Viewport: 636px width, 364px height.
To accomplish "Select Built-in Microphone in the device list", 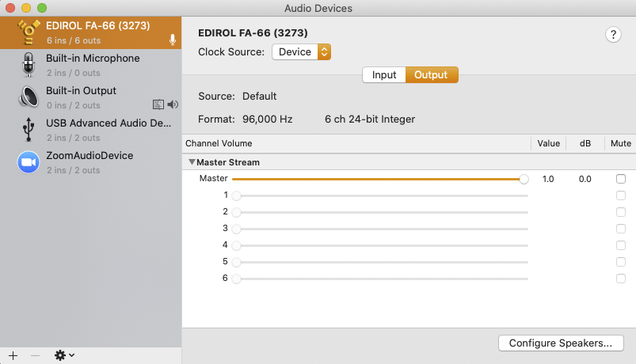I will tap(91, 65).
